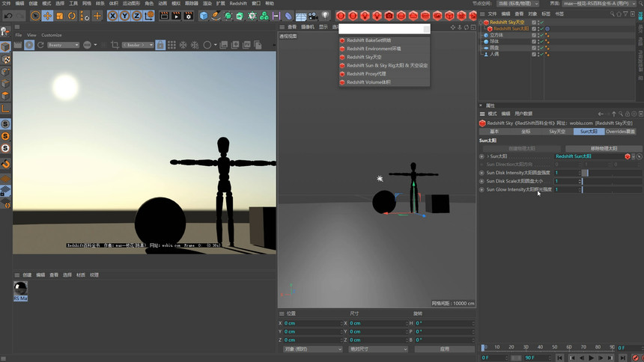Activate the Move tool

(48, 16)
